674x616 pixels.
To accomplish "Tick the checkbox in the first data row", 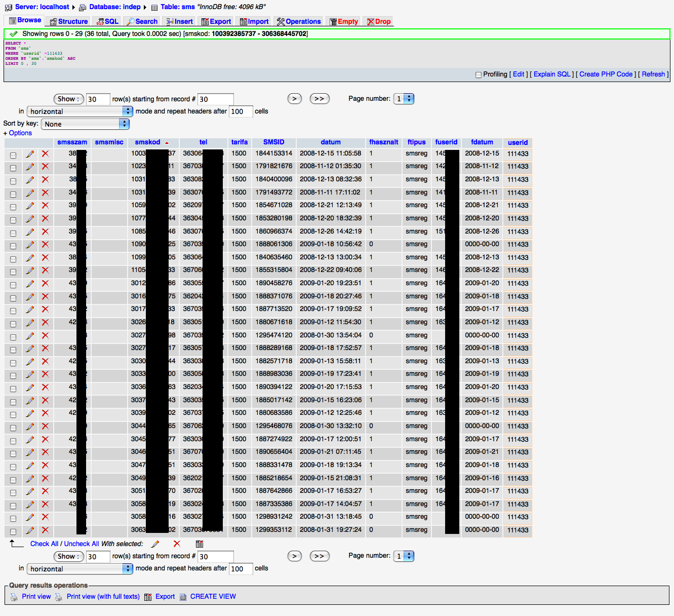I will click(13, 155).
